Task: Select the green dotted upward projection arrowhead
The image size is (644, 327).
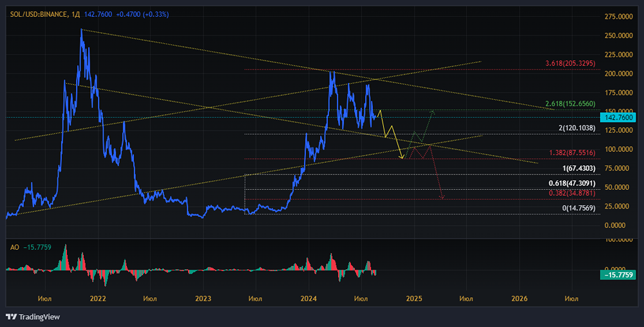Action: coord(433,111)
